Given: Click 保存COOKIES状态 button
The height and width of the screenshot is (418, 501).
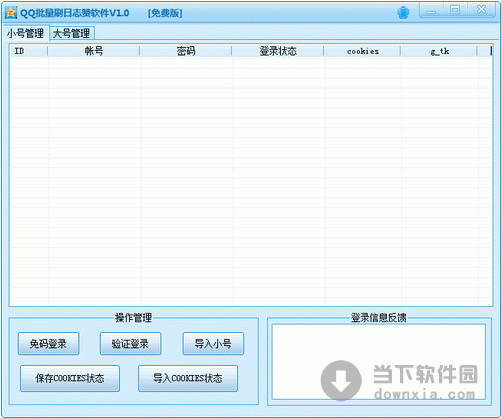Looking at the screenshot, I should point(70,378).
